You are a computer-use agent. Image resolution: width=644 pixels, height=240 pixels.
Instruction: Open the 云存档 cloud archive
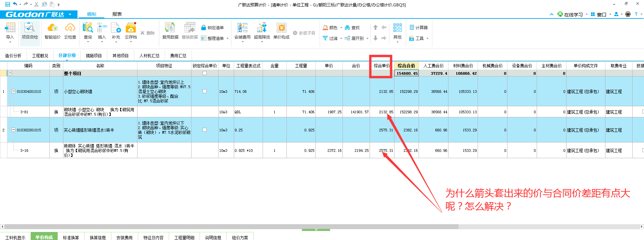pos(131,32)
